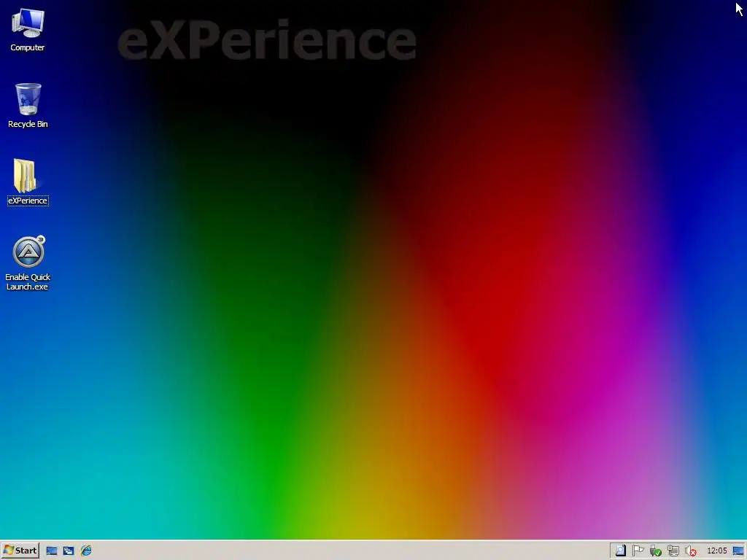Click Show Desktop in Quick Launch
The height and width of the screenshot is (560, 747).
[x=52, y=551]
